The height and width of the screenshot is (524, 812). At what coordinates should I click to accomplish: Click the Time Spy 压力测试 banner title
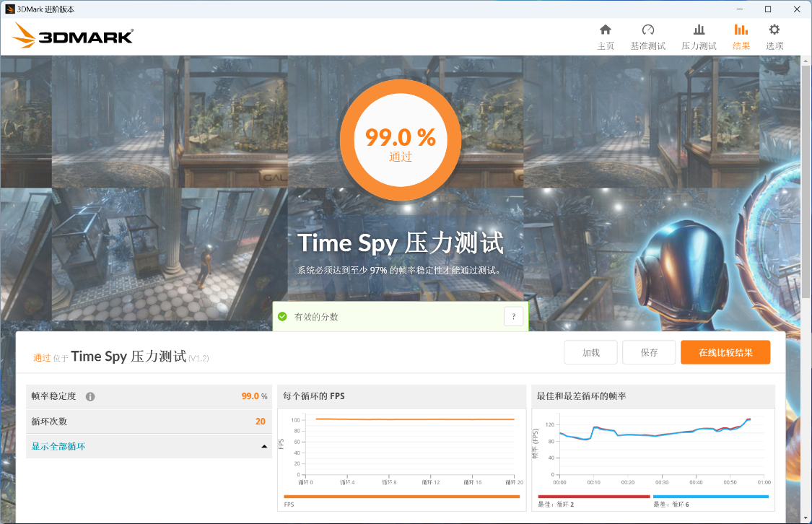[401, 243]
